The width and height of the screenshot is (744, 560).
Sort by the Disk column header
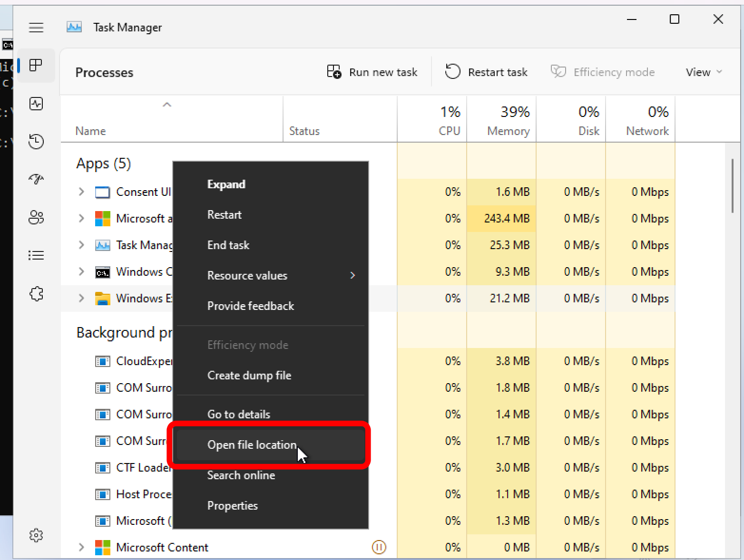571,119
